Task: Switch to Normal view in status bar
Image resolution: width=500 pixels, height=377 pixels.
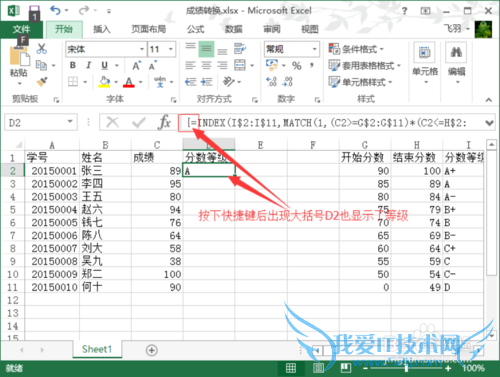Action: click(x=291, y=368)
